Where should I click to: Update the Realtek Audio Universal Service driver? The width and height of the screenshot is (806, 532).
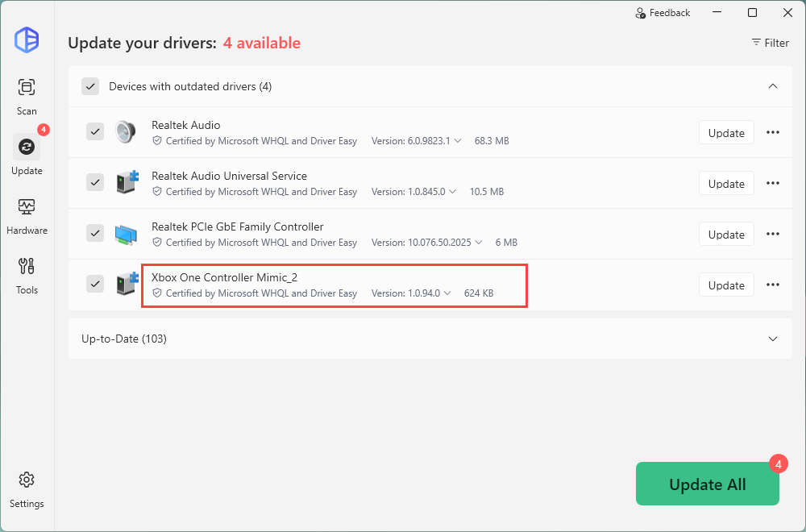pyautogui.click(x=725, y=184)
